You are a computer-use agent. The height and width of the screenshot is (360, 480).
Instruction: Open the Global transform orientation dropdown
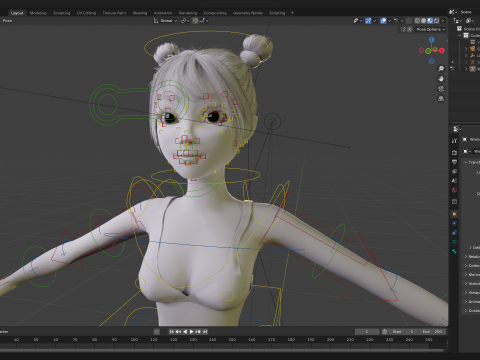(x=165, y=21)
